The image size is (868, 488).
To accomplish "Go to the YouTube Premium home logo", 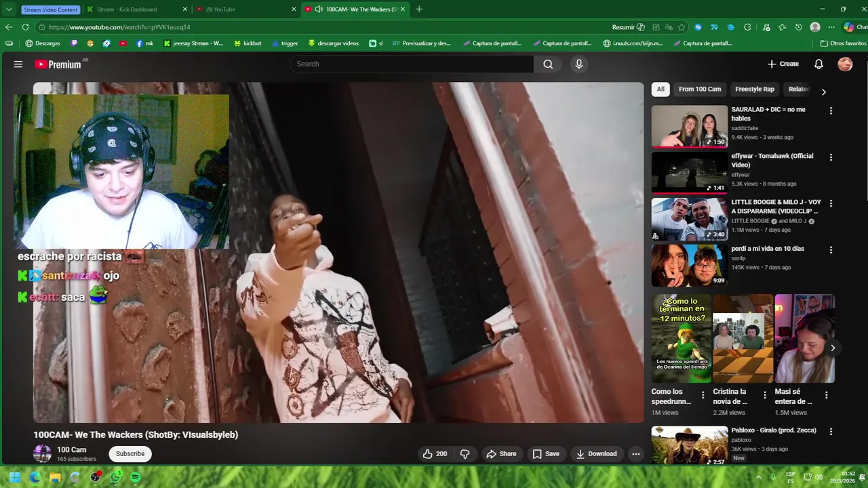I will [x=59, y=64].
